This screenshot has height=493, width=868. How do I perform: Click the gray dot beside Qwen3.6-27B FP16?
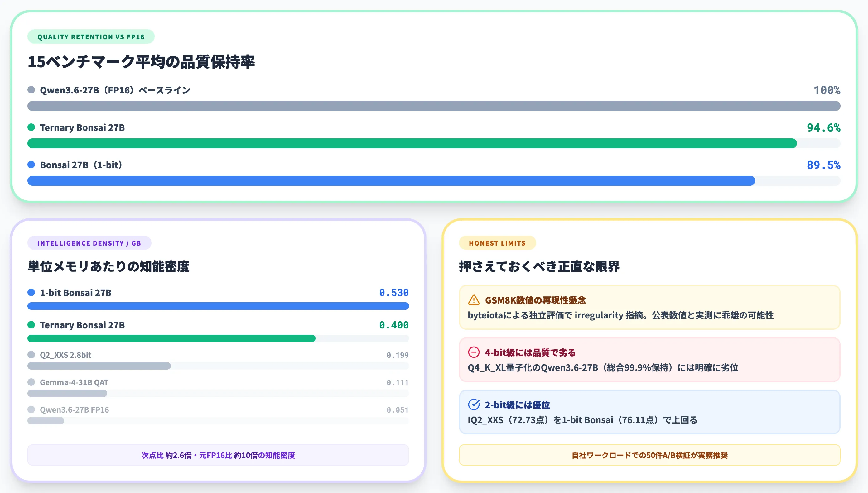pos(31,409)
